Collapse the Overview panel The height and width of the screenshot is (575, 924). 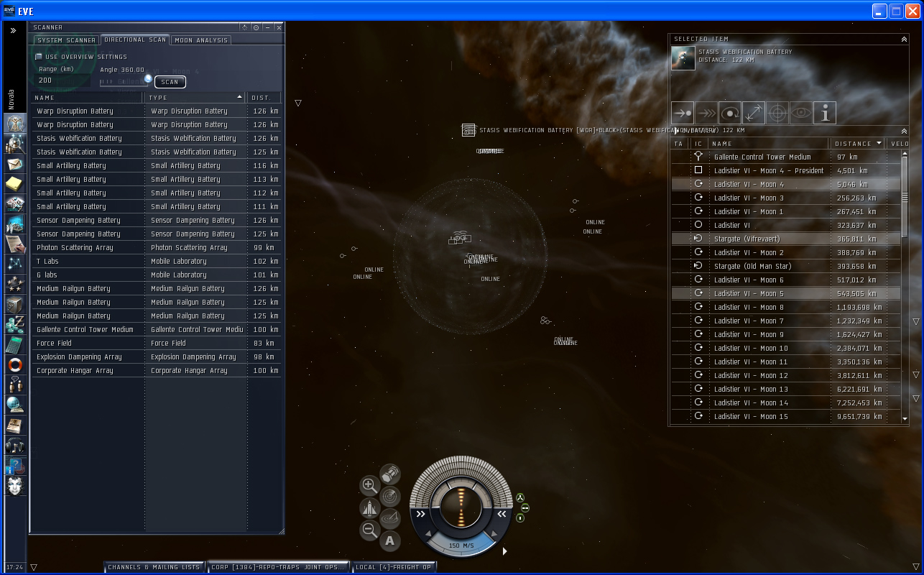pyautogui.click(x=904, y=130)
